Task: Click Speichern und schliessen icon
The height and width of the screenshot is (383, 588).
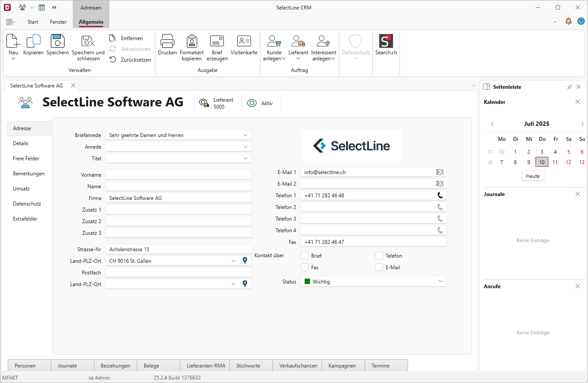Action: (88, 41)
